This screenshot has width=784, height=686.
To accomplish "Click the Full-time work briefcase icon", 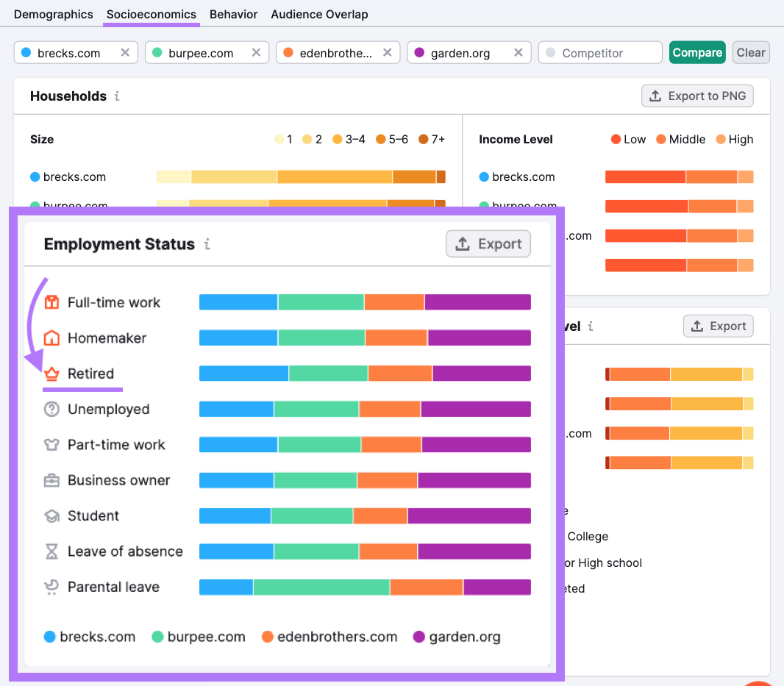I will (x=51, y=302).
